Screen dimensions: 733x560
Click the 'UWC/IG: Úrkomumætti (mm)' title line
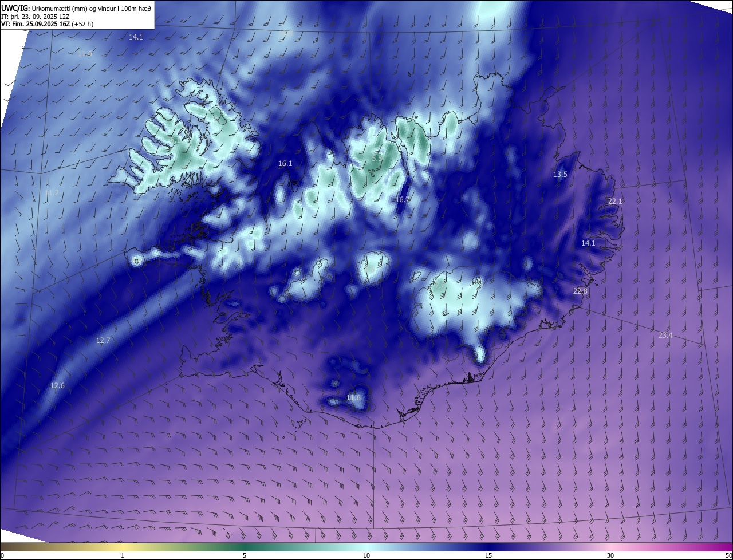[76, 7]
